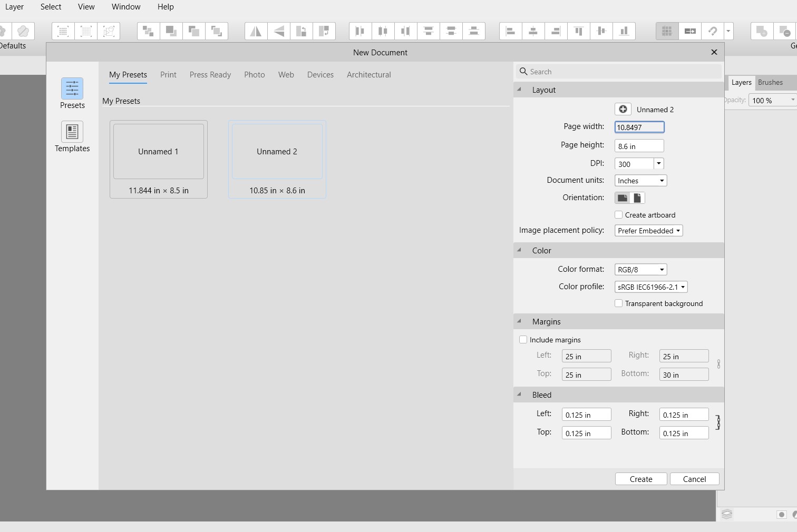Click the Bleed Left input field

click(x=587, y=415)
